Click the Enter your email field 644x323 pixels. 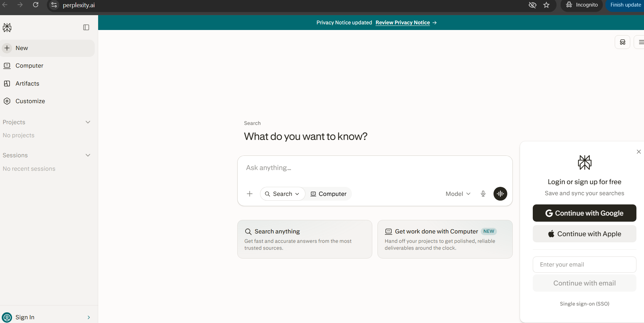[584, 265]
